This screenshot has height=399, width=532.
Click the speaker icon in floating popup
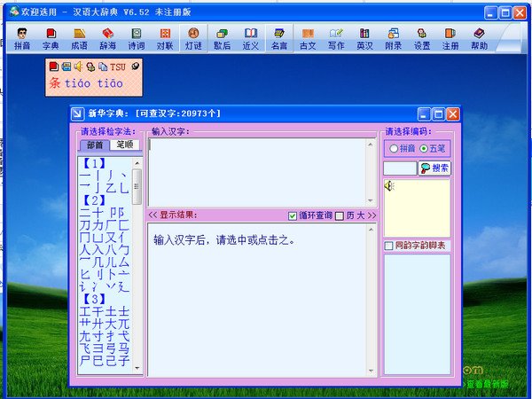(x=78, y=66)
